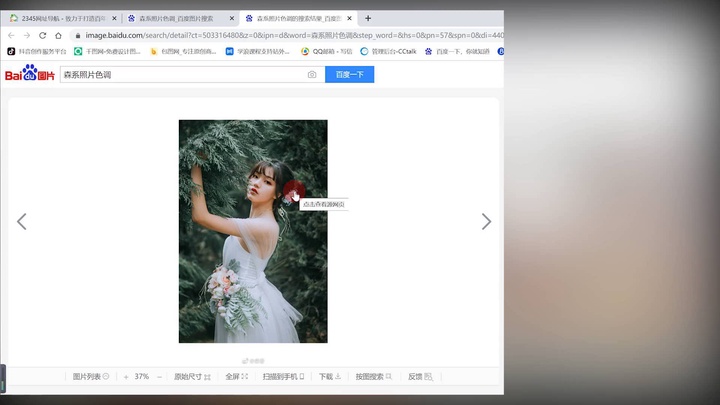Show the previous image with left arrow
The image size is (720, 405).
pos(22,221)
